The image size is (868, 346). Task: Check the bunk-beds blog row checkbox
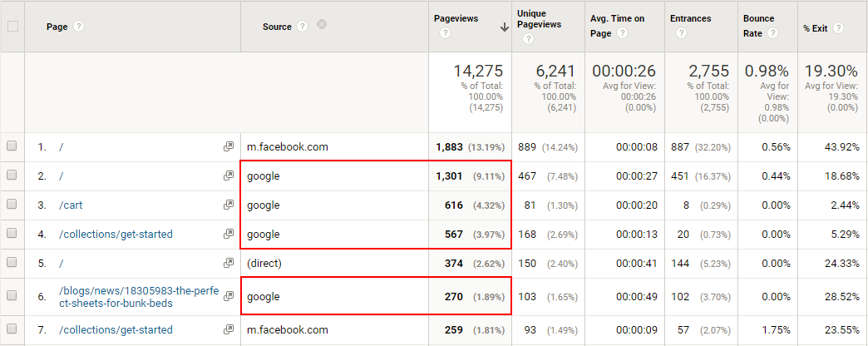point(12,295)
